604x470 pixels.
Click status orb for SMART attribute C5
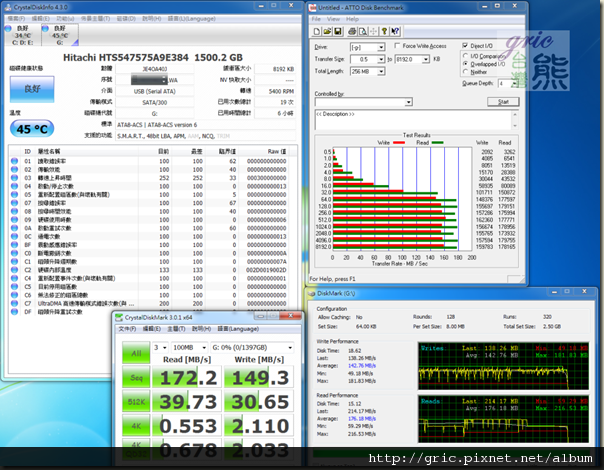pyautogui.click(x=14, y=287)
